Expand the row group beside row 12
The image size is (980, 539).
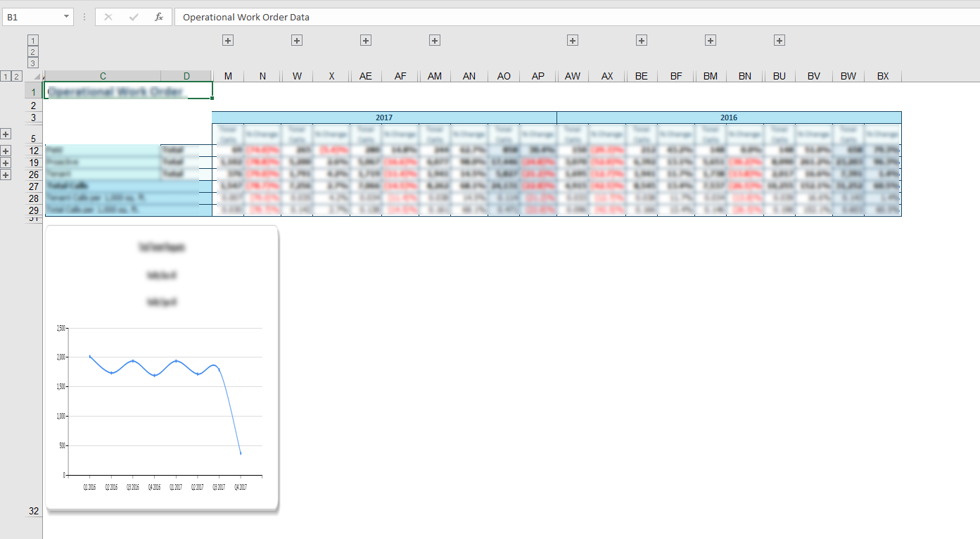point(6,151)
